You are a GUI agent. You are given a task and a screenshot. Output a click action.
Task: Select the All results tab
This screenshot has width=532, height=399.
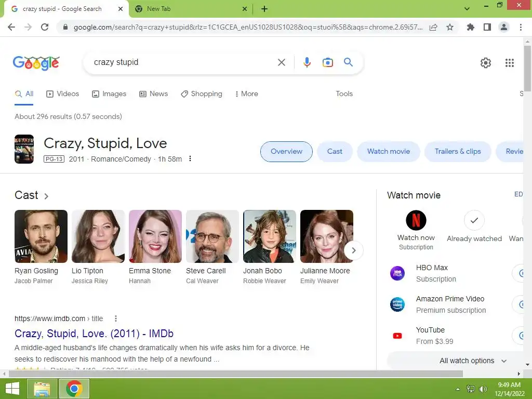click(24, 94)
